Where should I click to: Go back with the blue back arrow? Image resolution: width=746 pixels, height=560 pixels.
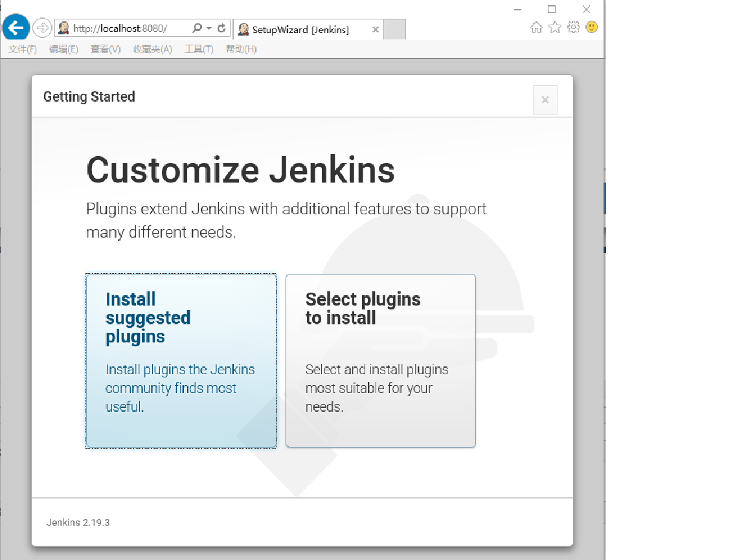[x=16, y=28]
